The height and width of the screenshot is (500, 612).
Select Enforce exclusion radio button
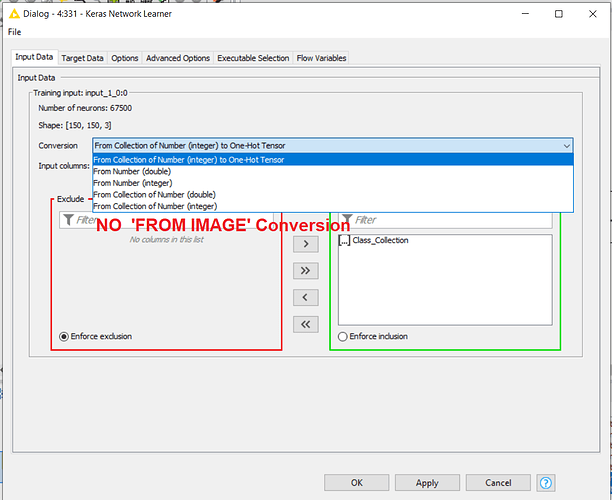(x=64, y=336)
